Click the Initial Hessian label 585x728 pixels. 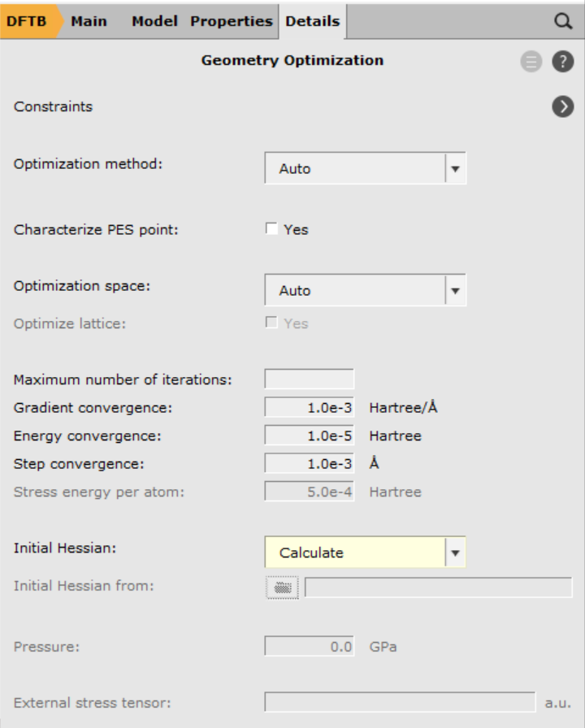pos(65,548)
